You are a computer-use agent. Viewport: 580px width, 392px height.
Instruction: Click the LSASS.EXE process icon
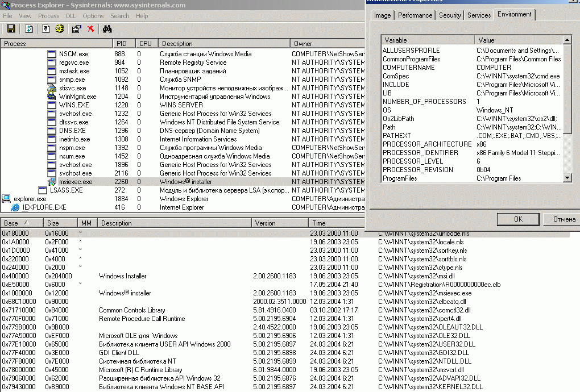pyautogui.click(x=43, y=190)
